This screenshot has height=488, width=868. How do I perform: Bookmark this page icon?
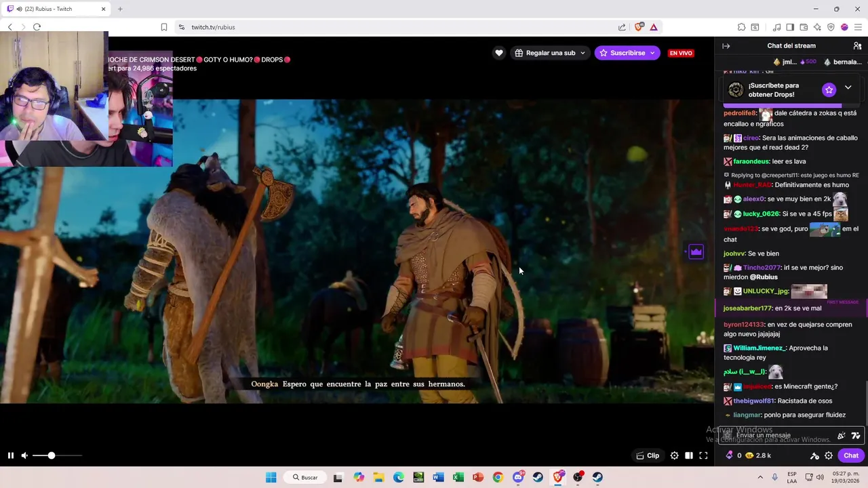point(164,27)
